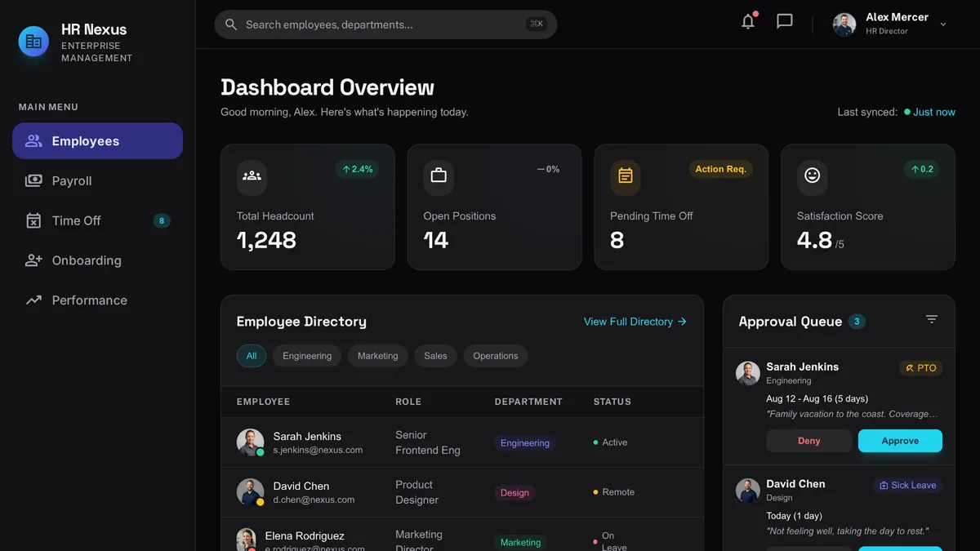Filter directory by Operations chip
The width and height of the screenshot is (980, 551).
pyautogui.click(x=496, y=356)
